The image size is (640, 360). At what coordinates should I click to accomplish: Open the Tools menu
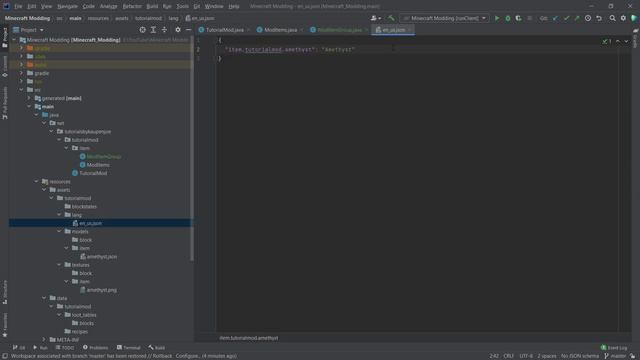[x=182, y=7]
